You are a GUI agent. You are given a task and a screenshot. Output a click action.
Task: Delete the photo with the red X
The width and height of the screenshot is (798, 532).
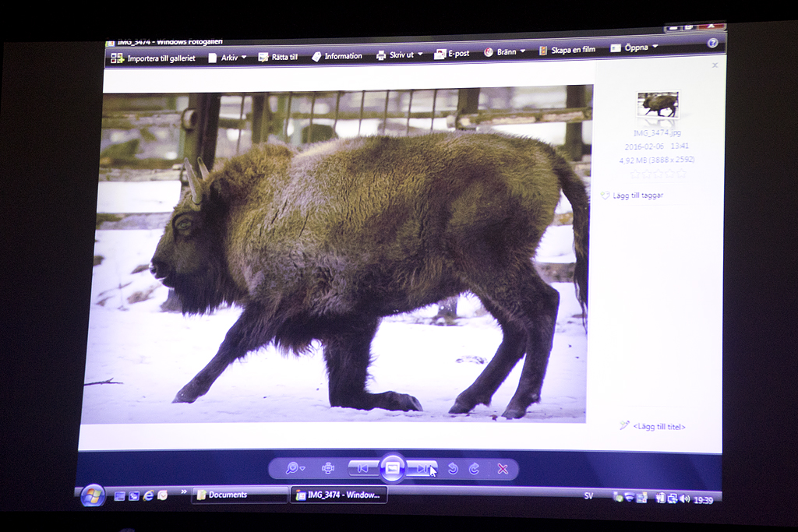pos(503,469)
